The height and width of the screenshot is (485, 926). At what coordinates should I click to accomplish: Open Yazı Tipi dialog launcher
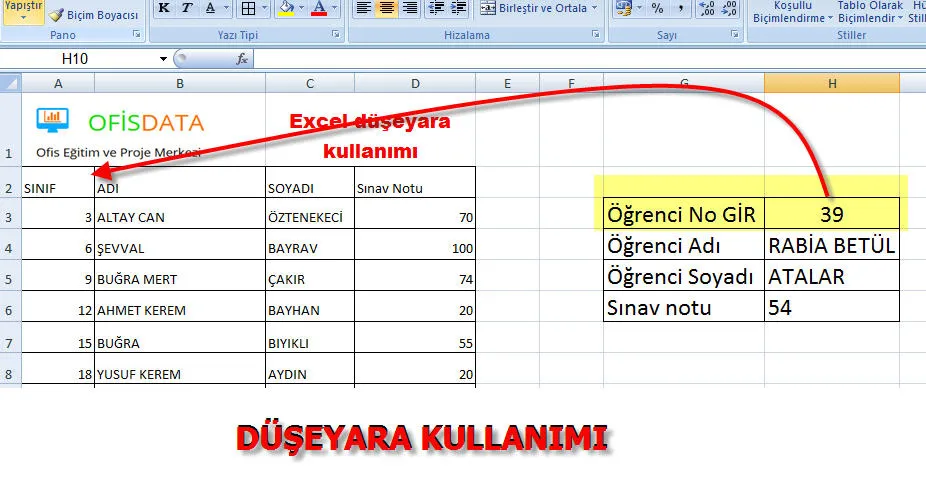click(337, 35)
